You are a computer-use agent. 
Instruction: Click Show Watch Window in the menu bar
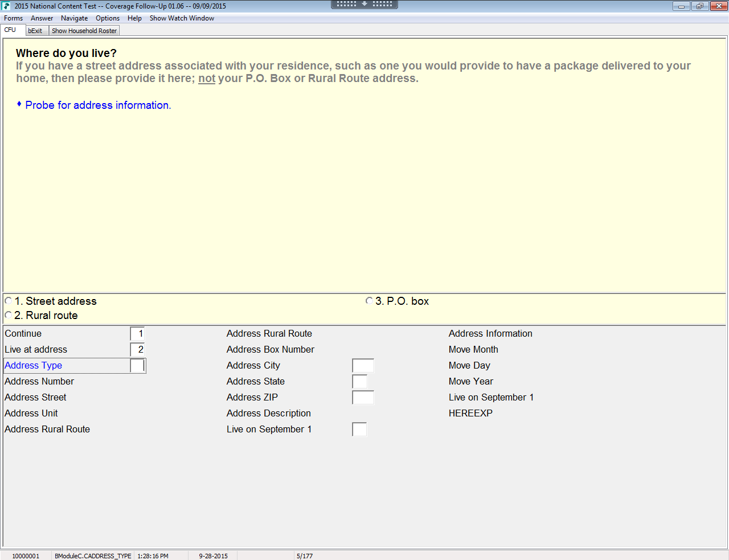pyautogui.click(x=182, y=18)
